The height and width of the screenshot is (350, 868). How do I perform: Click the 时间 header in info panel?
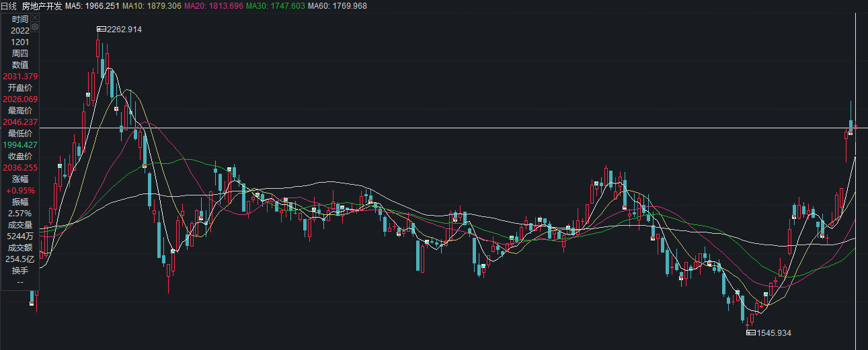tap(20, 19)
